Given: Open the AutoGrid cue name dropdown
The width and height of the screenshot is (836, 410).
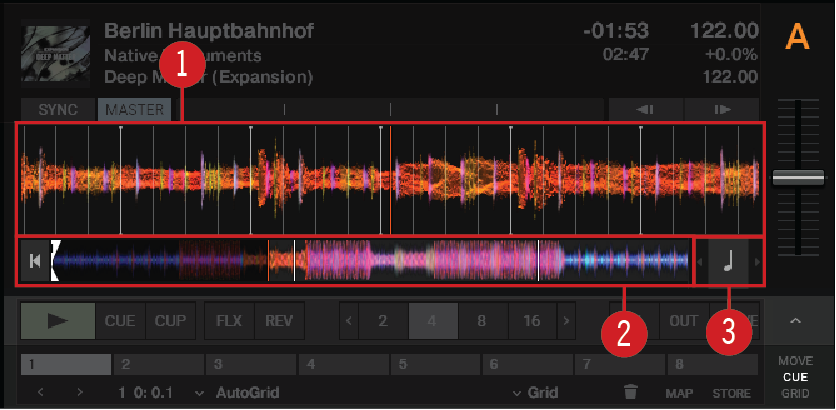Looking at the screenshot, I should pyautogui.click(x=239, y=393).
